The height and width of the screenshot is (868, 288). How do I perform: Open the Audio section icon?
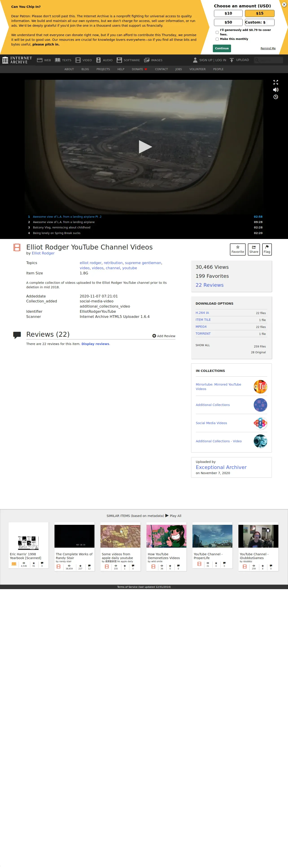coord(98,60)
